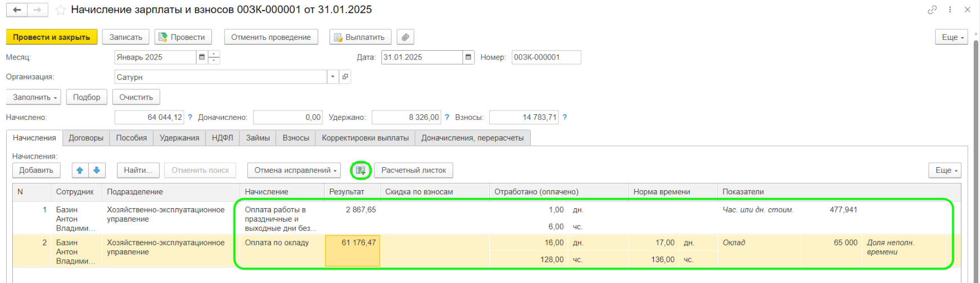
Task: Click the show calculation details table icon
Action: pos(361,170)
